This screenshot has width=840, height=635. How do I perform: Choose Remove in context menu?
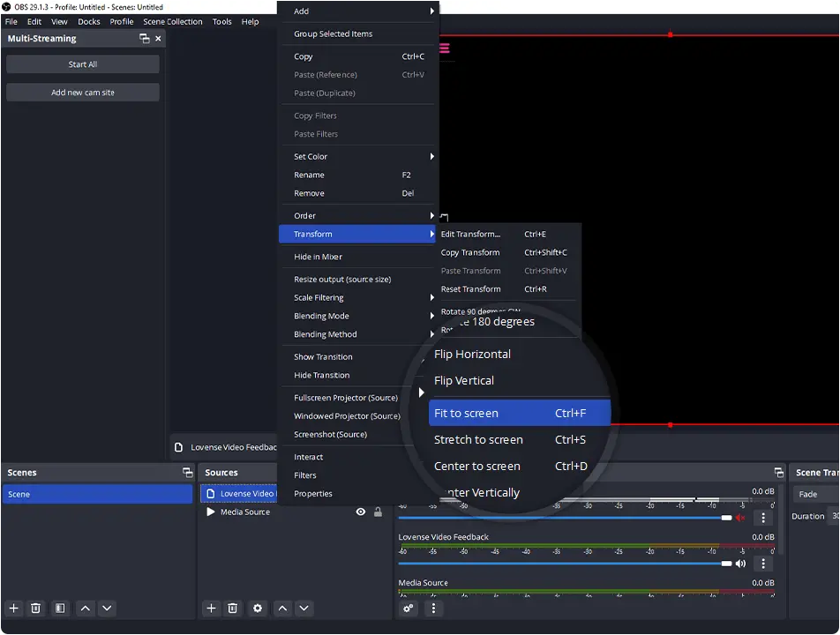[x=356, y=193]
